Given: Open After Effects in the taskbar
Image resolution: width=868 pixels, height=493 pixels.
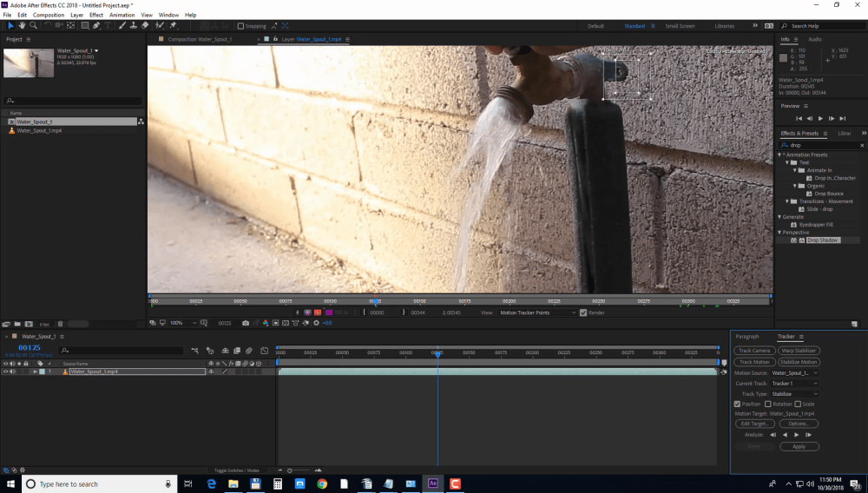Looking at the screenshot, I should [433, 483].
